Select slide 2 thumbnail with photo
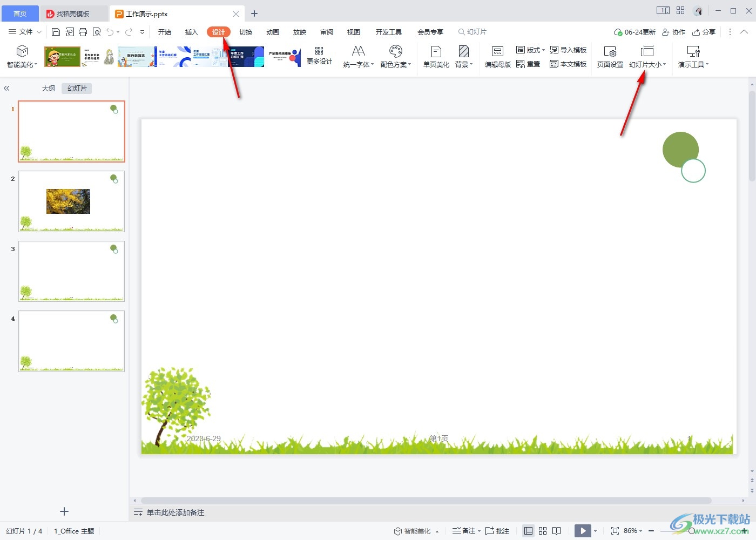This screenshot has height=540, width=756. [71, 201]
